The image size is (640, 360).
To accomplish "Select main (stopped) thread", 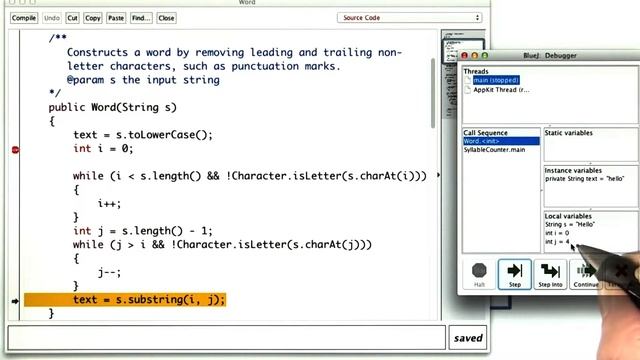I will point(496,80).
